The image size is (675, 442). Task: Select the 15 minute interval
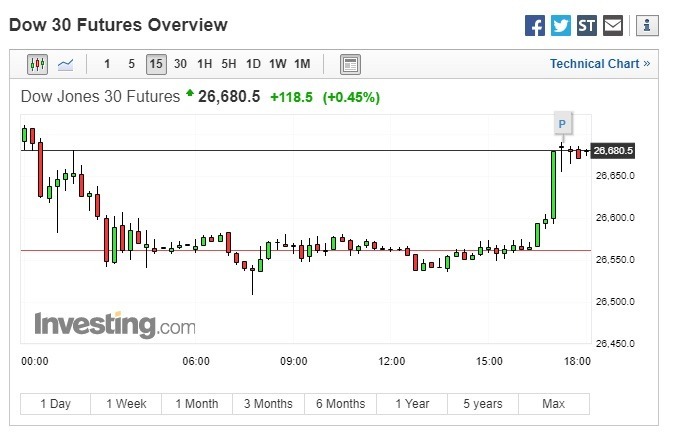(156, 65)
